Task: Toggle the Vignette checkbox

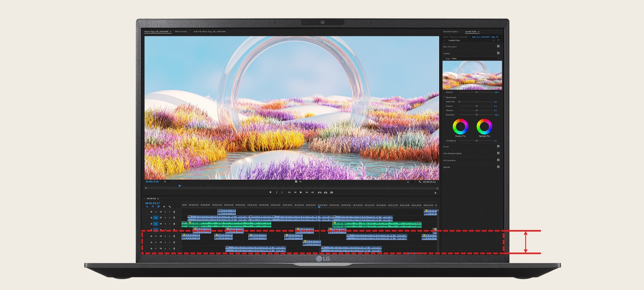Action: click(498, 167)
